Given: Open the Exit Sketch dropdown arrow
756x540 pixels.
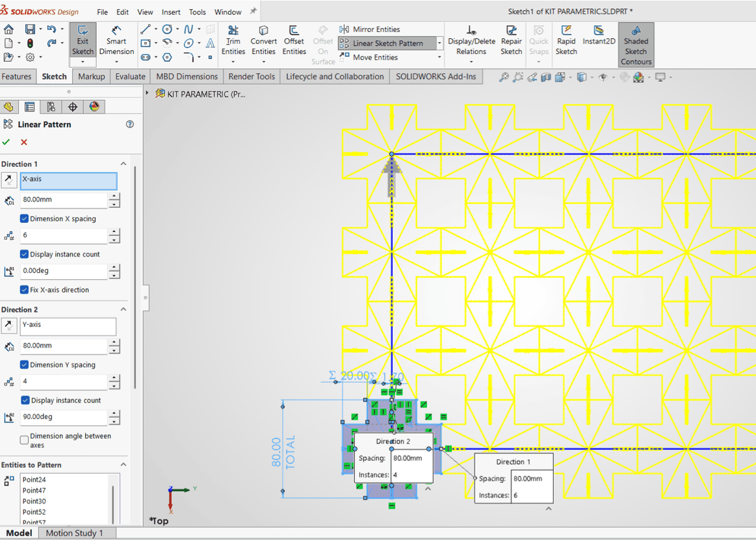Looking at the screenshot, I should [x=83, y=62].
